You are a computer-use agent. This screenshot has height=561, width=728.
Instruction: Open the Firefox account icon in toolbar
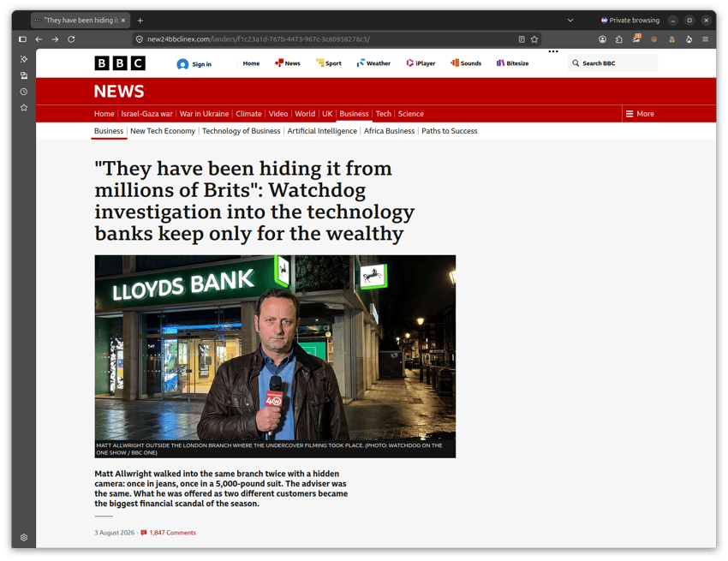[602, 39]
